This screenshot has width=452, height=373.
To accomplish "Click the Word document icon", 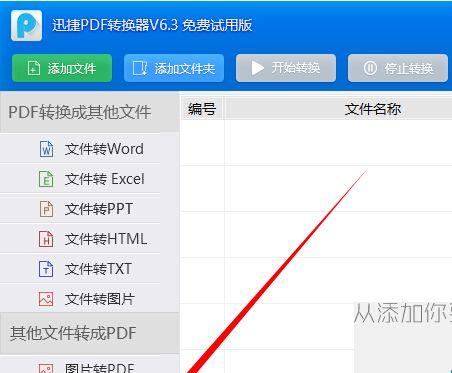I will point(46,149).
